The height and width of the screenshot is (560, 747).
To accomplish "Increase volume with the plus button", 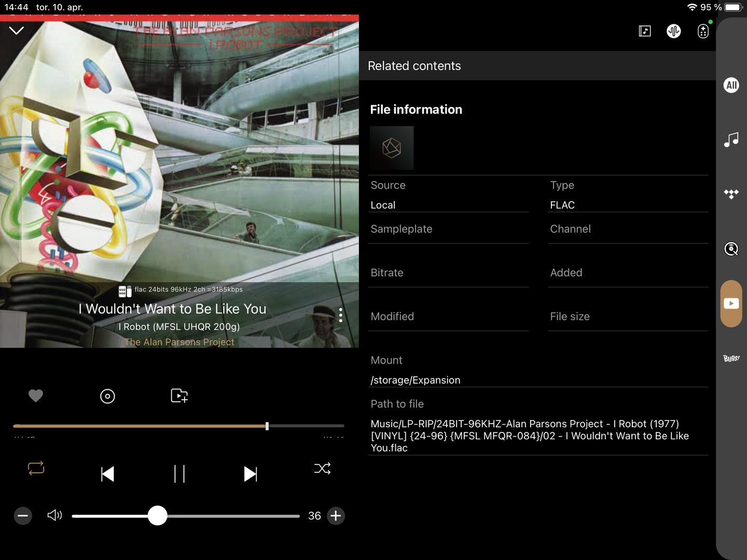I will pos(336,516).
